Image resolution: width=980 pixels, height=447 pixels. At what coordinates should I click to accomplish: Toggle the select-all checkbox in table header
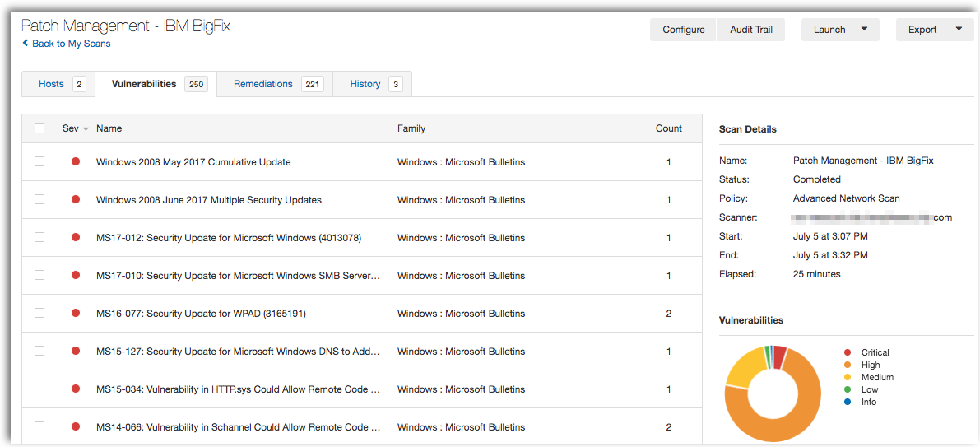click(39, 128)
